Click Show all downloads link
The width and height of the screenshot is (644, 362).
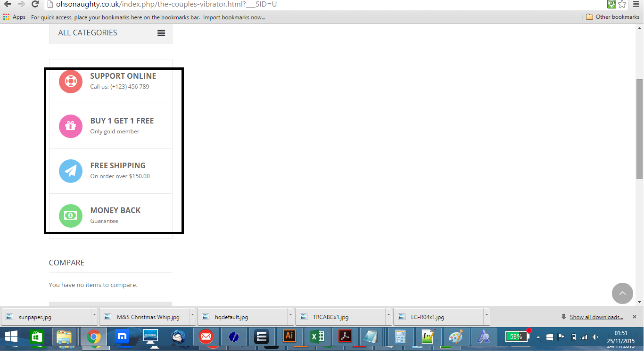tap(596, 317)
